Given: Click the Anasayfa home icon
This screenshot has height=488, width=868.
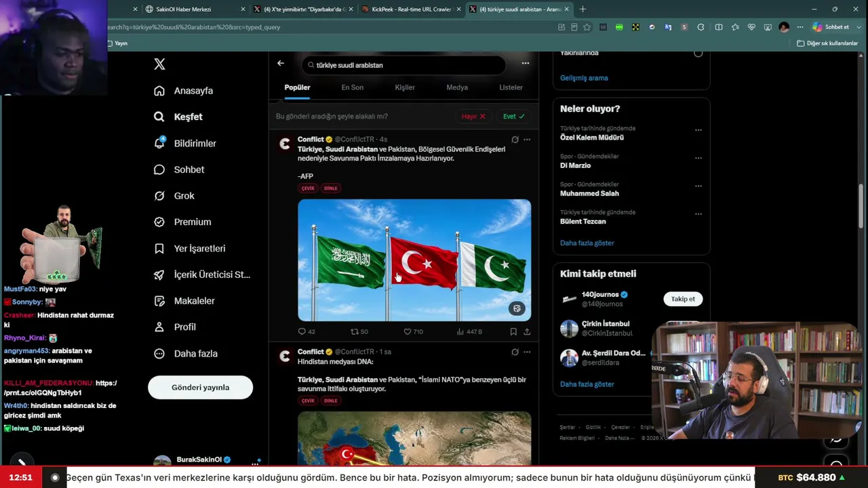Looking at the screenshot, I should [159, 91].
